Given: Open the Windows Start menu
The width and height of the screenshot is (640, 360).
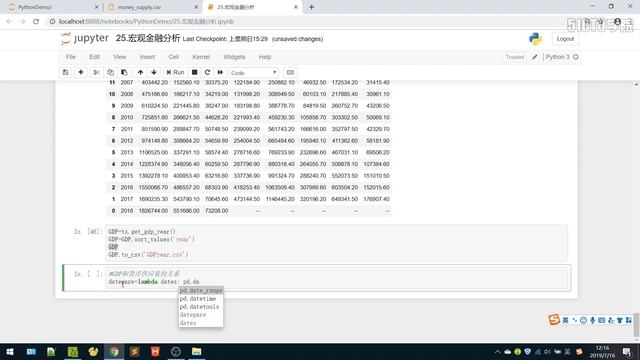Looking at the screenshot, I should (10, 352).
